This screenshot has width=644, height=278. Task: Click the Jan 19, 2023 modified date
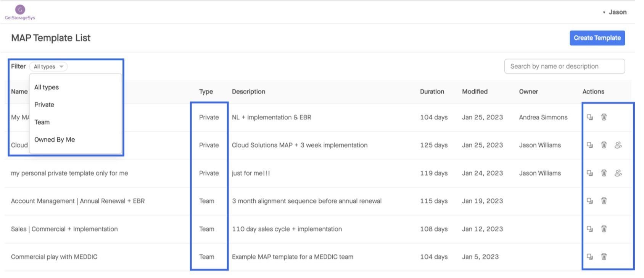482,201
